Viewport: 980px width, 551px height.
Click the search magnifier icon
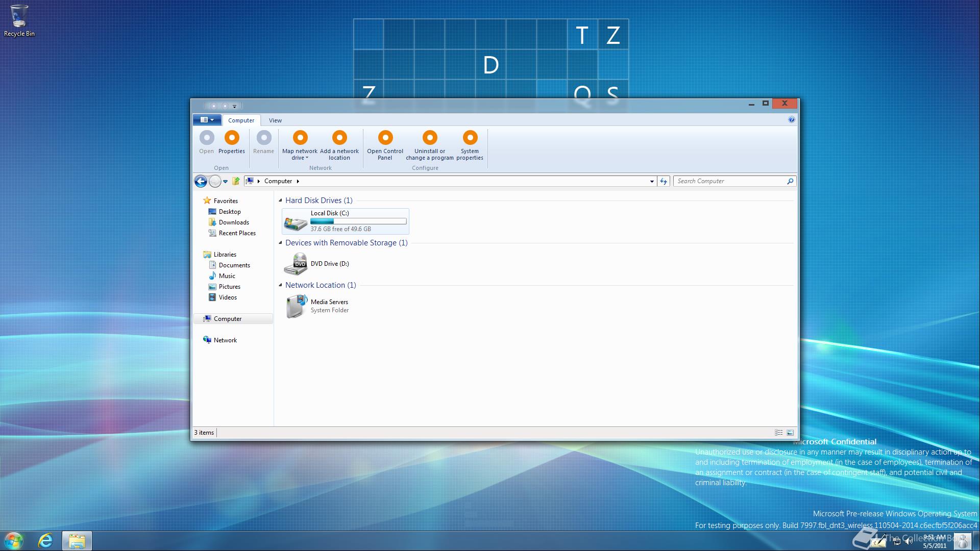(790, 181)
